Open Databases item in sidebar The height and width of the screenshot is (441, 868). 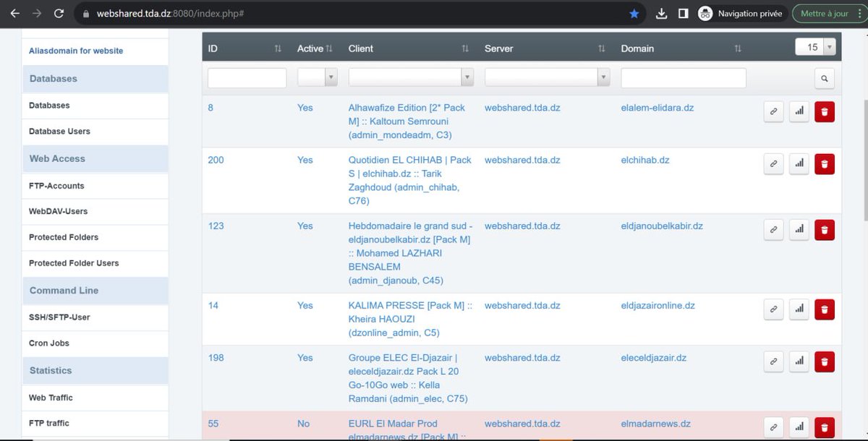49,106
